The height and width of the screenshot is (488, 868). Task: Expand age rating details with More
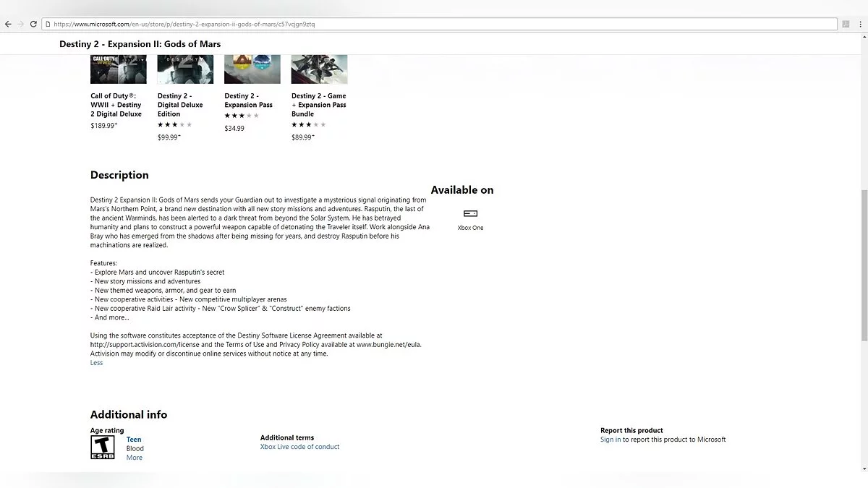(134, 458)
